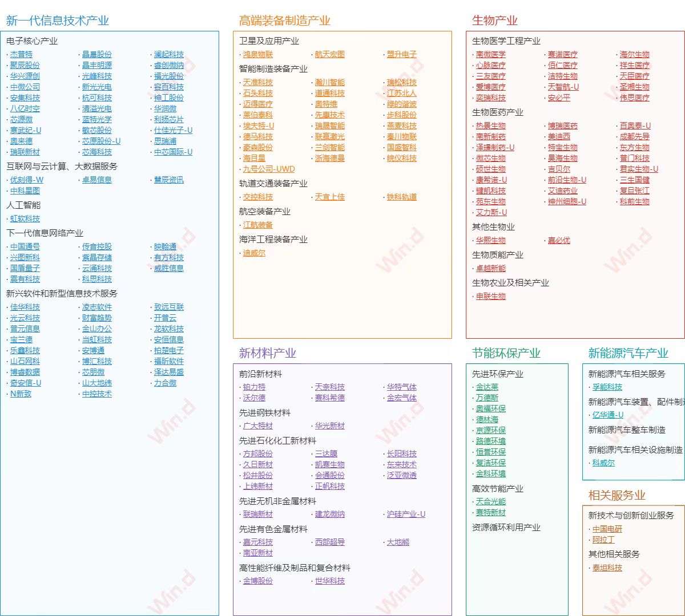Viewport: 685px width, 616px height.
Task: Open the 江航装备 link
Action: [x=258, y=225]
